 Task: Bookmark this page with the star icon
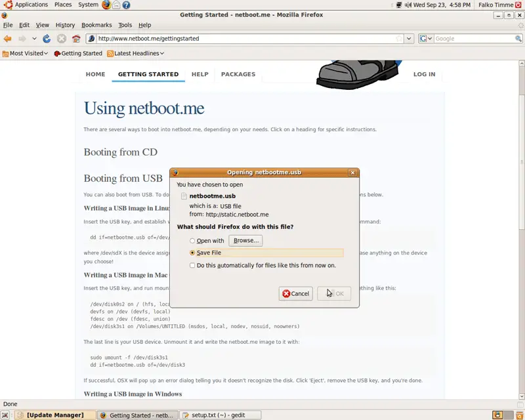[x=399, y=39]
